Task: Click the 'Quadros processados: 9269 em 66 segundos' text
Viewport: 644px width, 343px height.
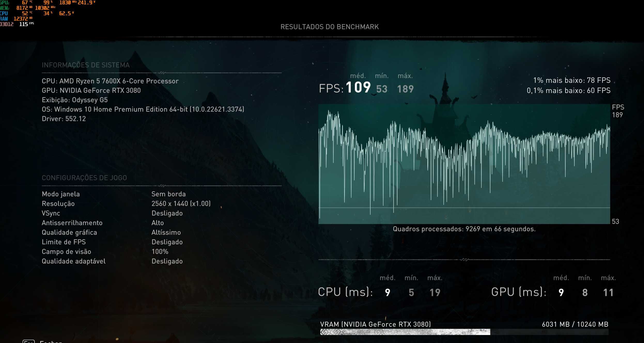Action: [464, 229]
